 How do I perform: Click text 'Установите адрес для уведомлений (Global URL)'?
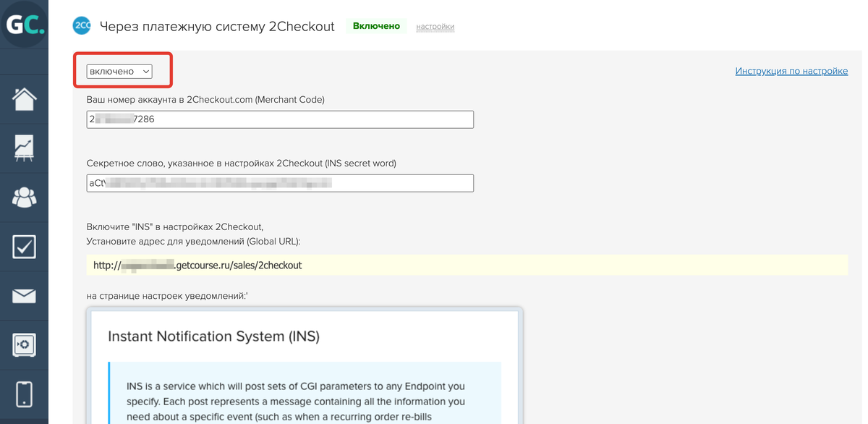[193, 241]
